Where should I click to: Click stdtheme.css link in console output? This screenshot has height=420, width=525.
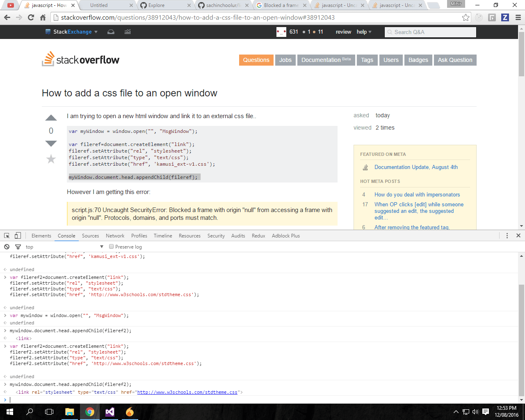point(187,392)
